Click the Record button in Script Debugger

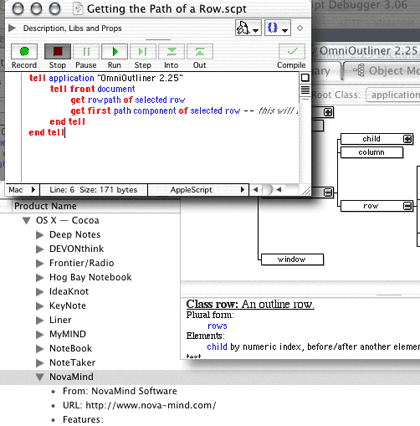(x=24, y=52)
